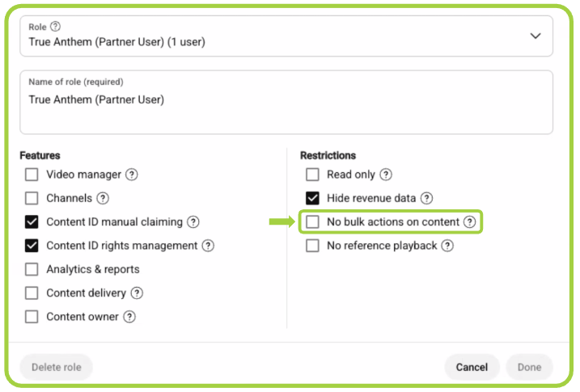Screen dimensions: 580x392
Task: Click the Content owner help icon
Action: tap(129, 317)
